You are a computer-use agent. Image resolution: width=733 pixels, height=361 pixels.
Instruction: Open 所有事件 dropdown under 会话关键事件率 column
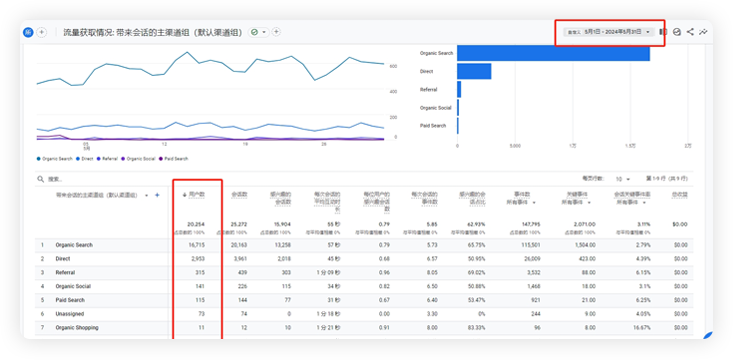[x=632, y=202]
